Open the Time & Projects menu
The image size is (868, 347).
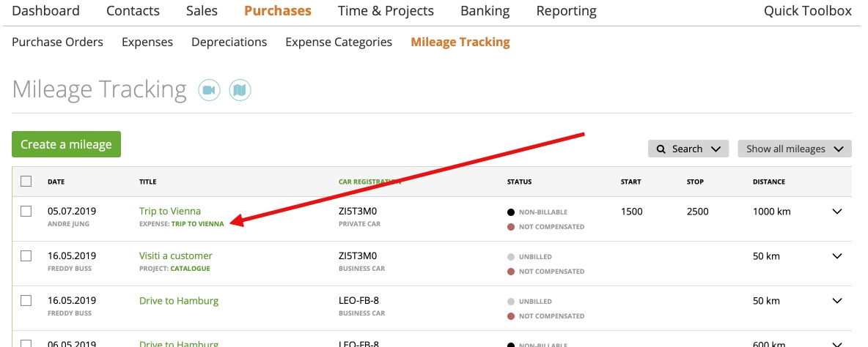386,10
